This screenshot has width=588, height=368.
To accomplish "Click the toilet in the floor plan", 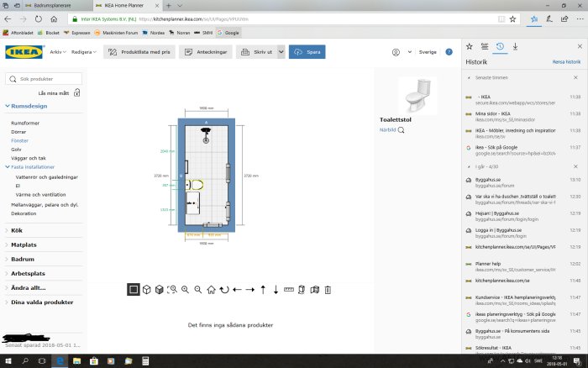I will coord(195,185).
